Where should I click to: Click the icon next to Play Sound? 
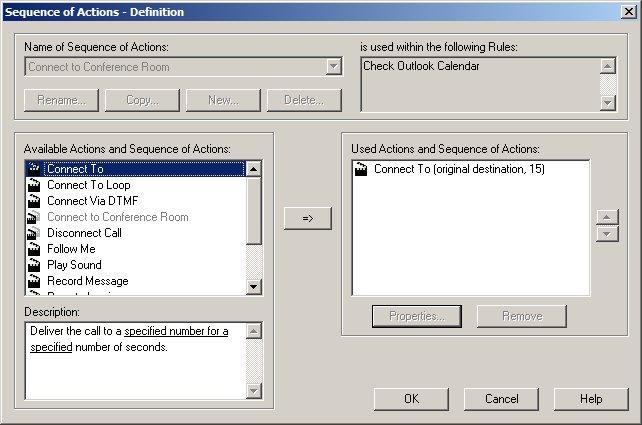(x=34, y=265)
